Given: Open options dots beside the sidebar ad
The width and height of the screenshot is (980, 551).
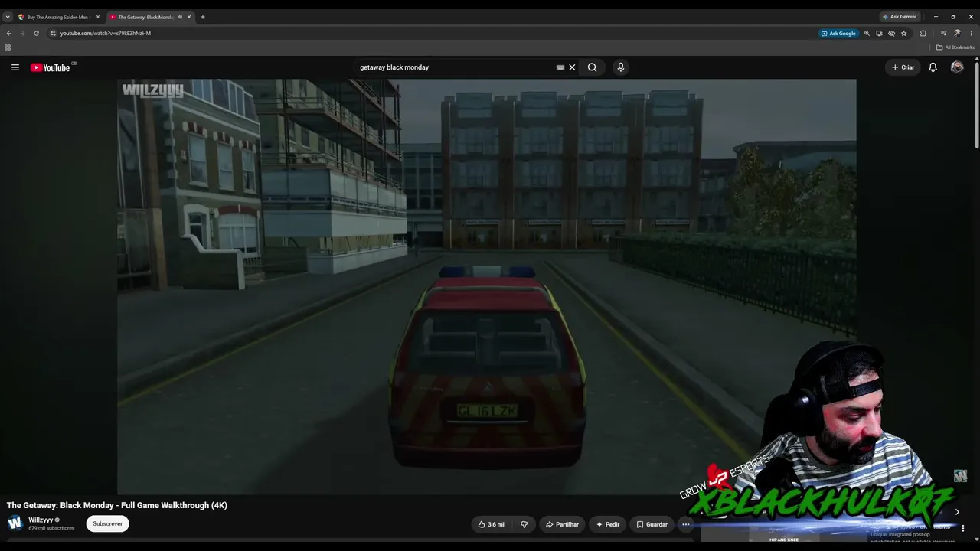Looking at the screenshot, I should (x=963, y=528).
